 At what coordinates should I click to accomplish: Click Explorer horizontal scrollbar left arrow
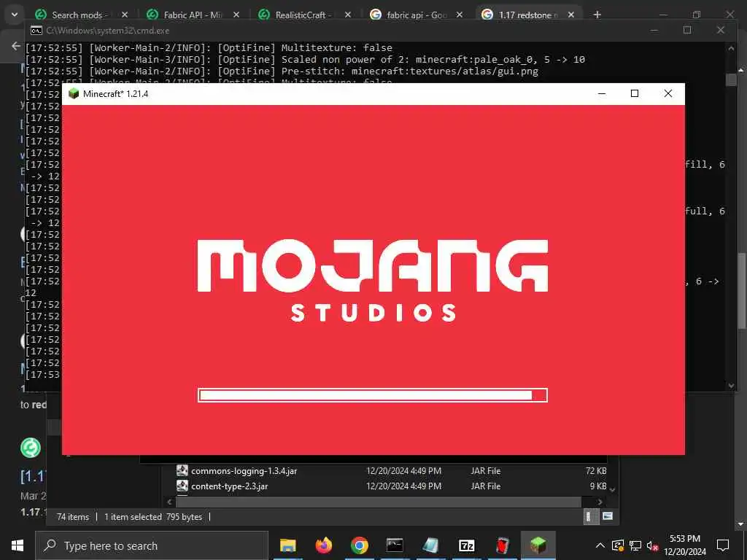tap(169, 502)
